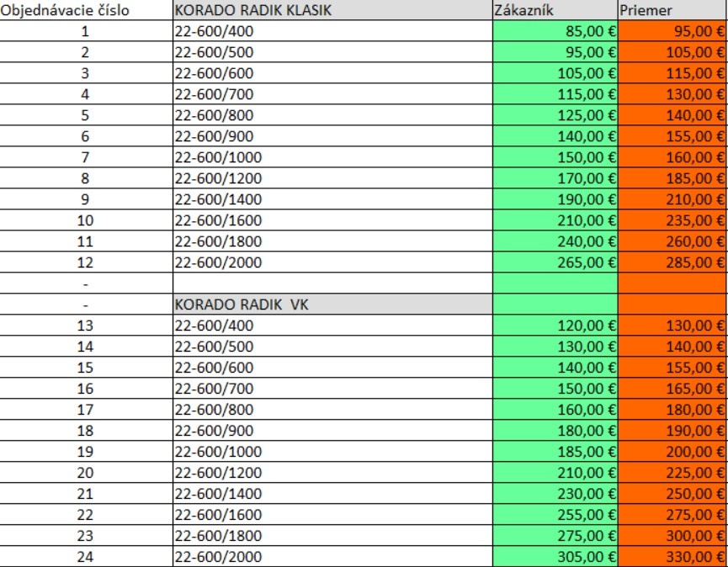The height and width of the screenshot is (567, 728).
Task: Click the 115,00 € Zákazník cell in row 4
Action: [x=555, y=94]
